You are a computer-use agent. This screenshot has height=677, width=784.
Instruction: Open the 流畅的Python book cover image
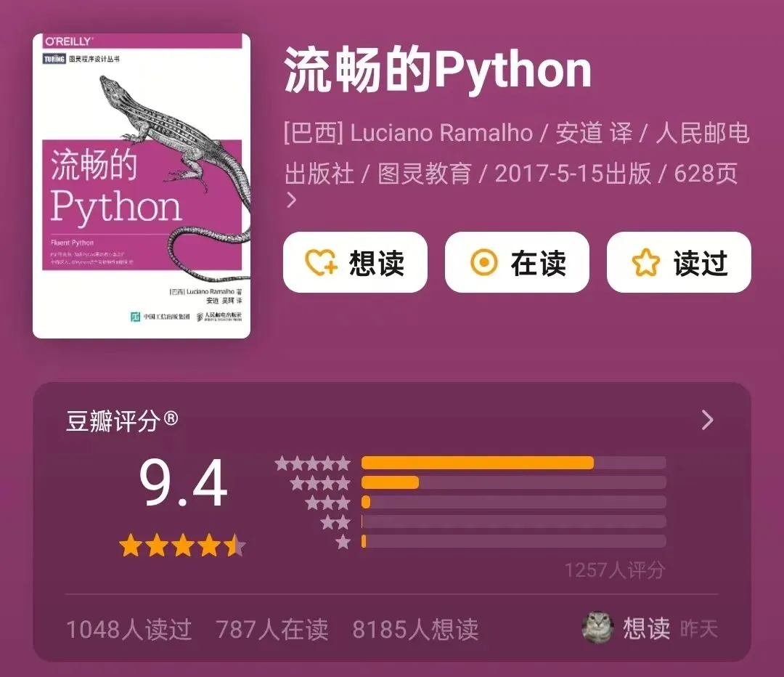coord(142,186)
